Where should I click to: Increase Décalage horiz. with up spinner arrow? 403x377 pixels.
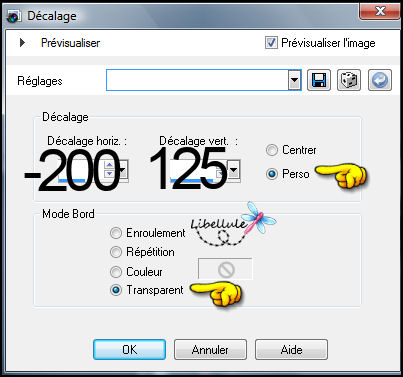109,165
